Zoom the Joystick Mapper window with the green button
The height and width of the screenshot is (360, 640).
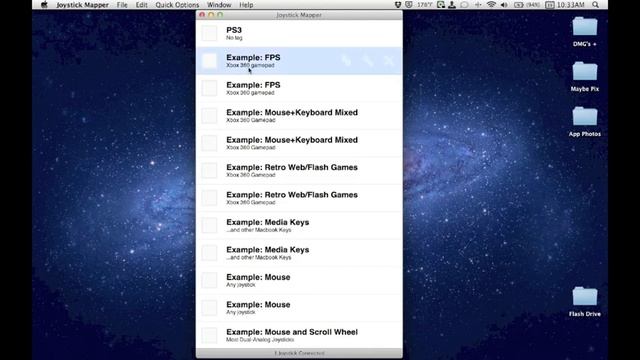click(x=220, y=15)
